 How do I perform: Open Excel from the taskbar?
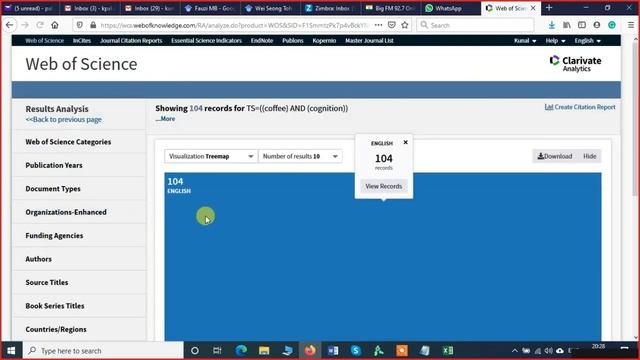448,350
